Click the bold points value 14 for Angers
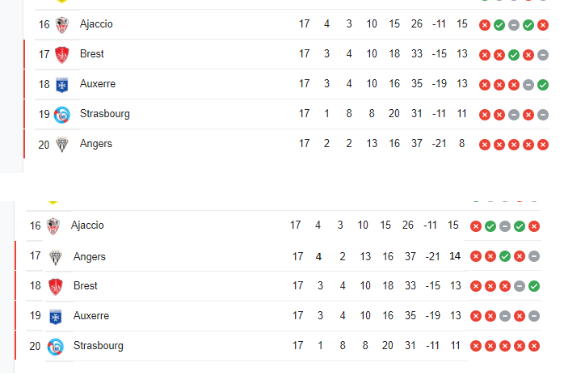This screenshot has width=564, height=392. click(x=455, y=256)
